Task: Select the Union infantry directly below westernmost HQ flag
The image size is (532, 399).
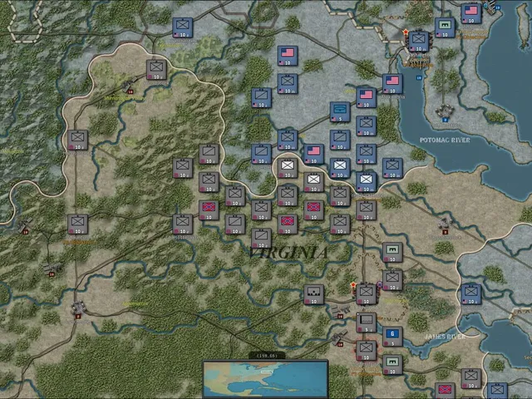Action: click(288, 84)
